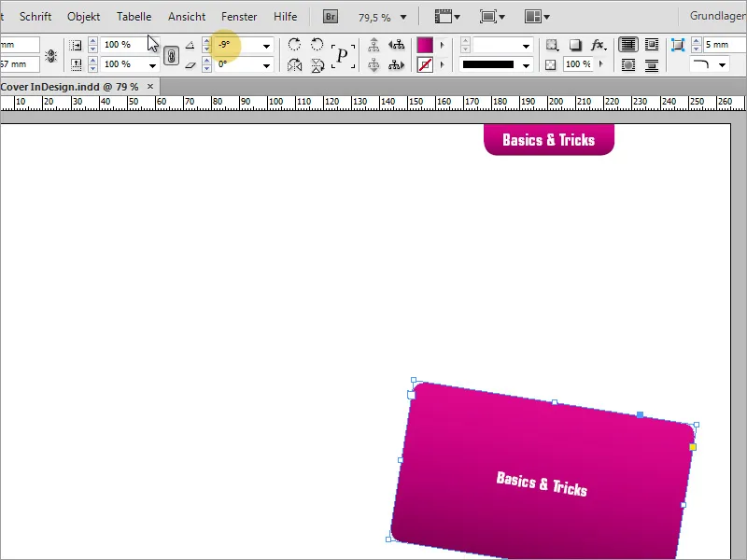Open the rotation angle dropdown
The width and height of the screenshot is (747, 560).
[266, 46]
